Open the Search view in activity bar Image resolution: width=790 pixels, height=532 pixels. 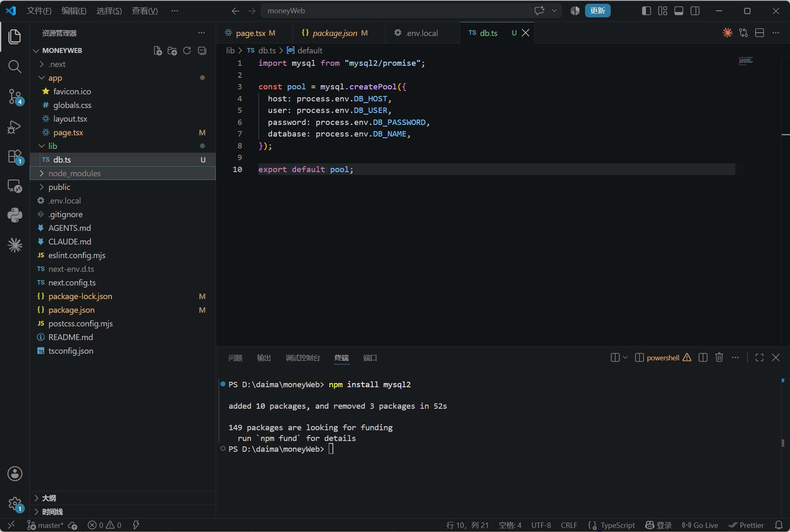coord(15,66)
